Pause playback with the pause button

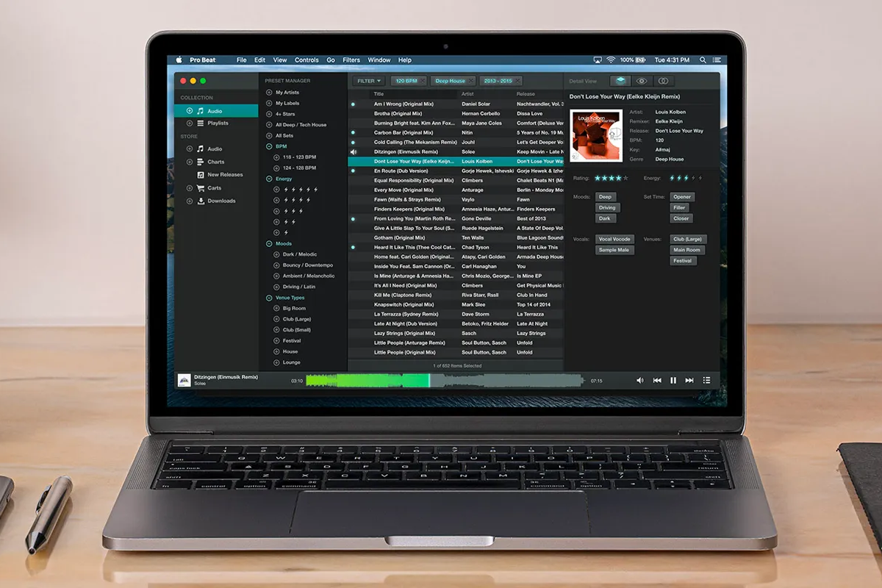point(673,380)
